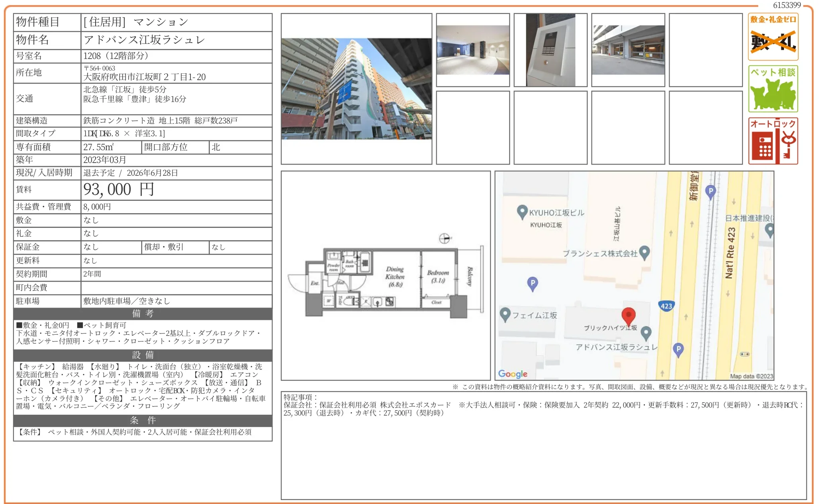
Task: Click the 93,000 円 rent amount
Action: (118, 190)
